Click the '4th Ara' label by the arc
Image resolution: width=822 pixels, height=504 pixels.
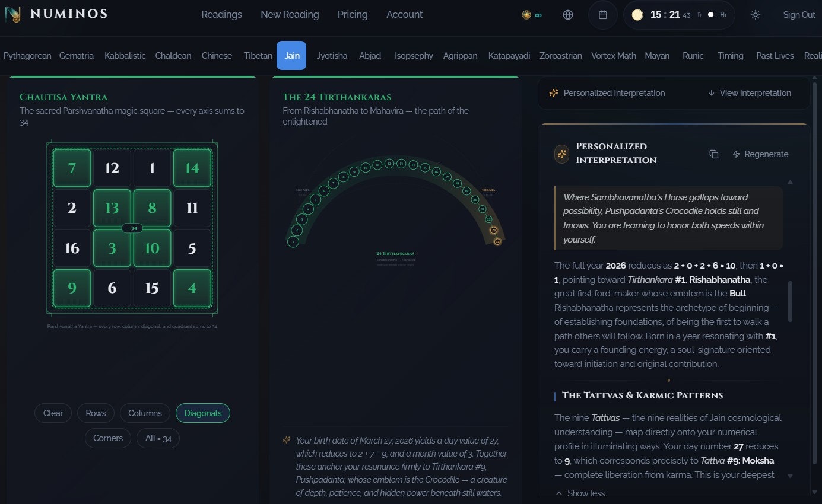pyautogui.click(x=488, y=190)
